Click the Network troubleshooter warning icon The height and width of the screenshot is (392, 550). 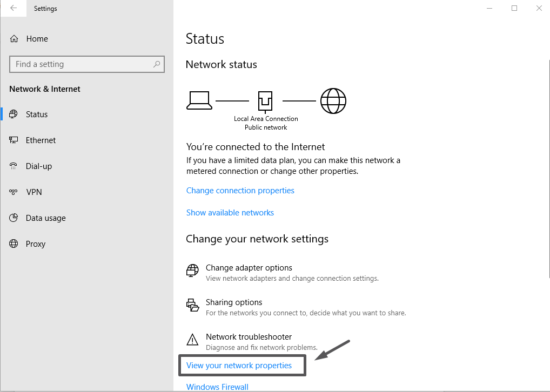[x=192, y=340]
